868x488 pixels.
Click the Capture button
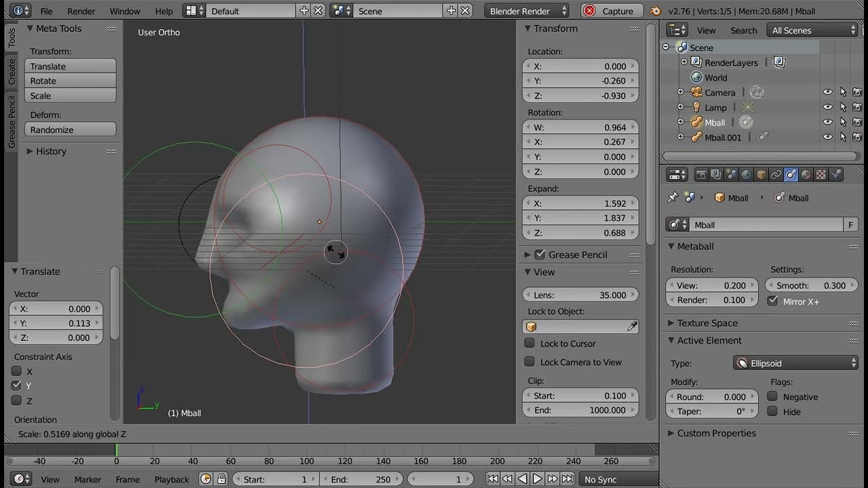612,11
